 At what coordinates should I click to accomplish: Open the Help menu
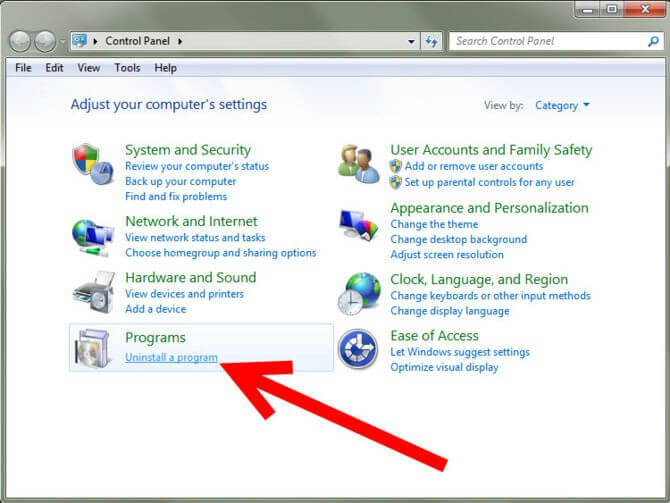pos(165,68)
